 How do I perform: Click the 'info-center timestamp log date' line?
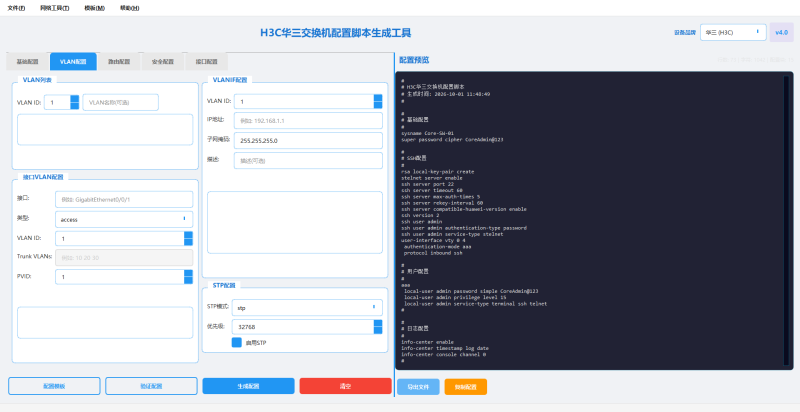tap(444, 348)
